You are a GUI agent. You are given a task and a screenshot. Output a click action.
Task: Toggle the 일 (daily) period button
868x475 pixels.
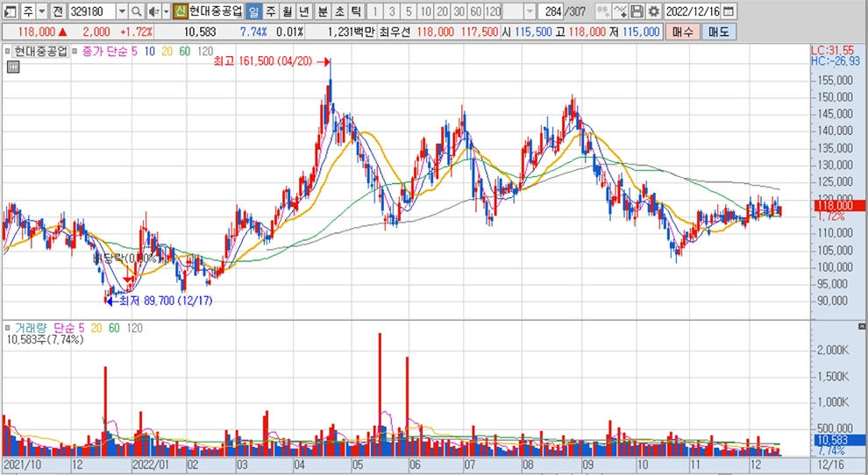[253, 11]
